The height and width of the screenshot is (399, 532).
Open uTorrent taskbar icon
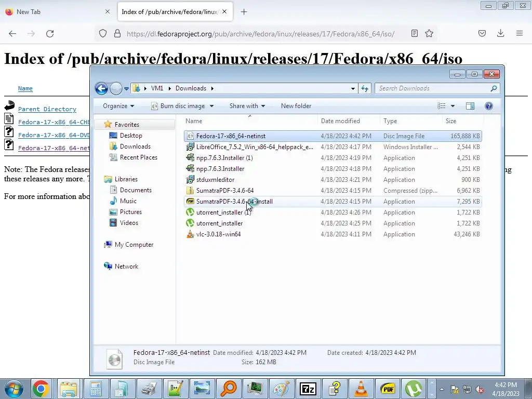pyautogui.click(x=414, y=389)
